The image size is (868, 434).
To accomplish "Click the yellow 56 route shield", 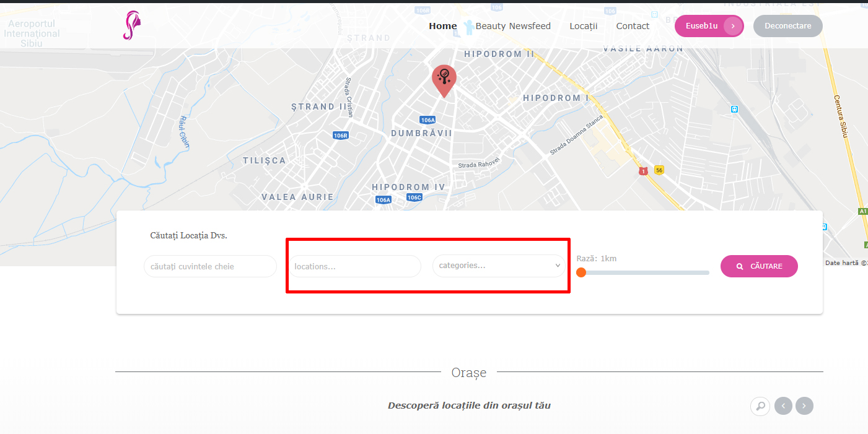I will pos(659,170).
